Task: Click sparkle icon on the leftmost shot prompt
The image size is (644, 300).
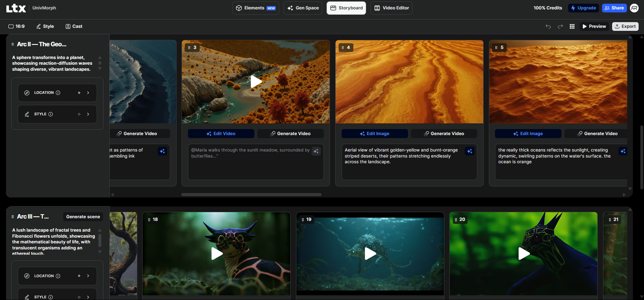Action: (x=162, y=151)
